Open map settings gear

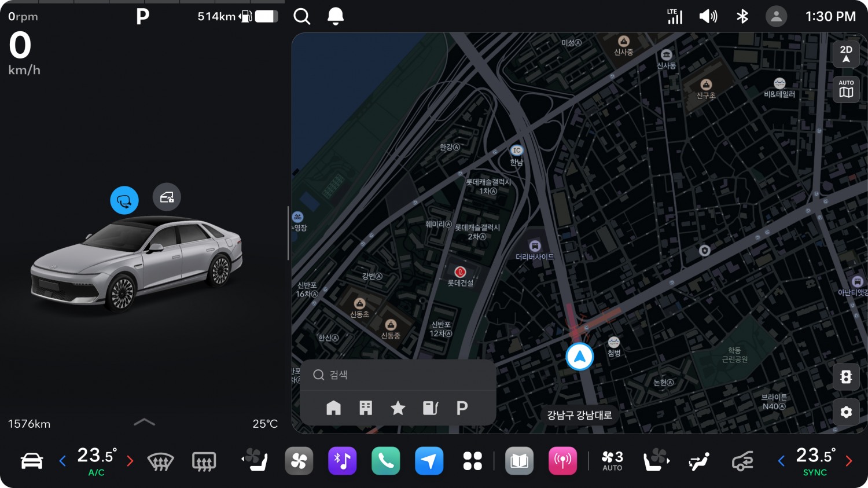pyautogui.click(x=846, y=412)
